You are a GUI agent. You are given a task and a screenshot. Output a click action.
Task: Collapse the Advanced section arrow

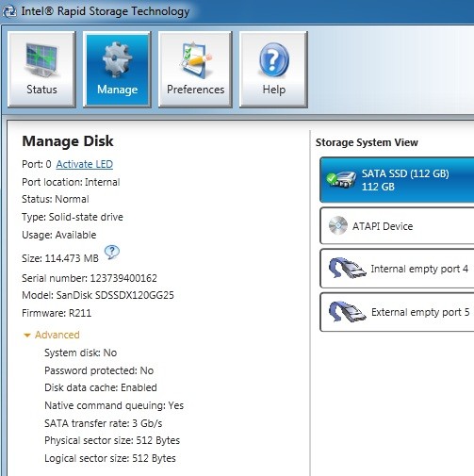(x=27, y=336)
